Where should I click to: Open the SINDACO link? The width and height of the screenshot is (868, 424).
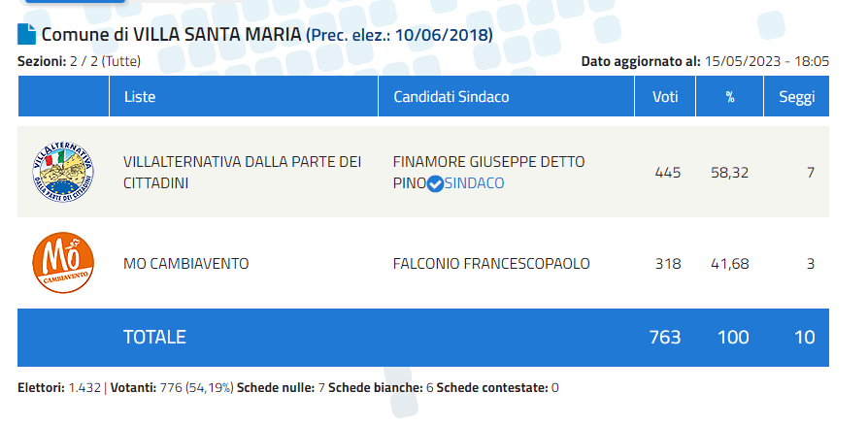pos(475,183)
